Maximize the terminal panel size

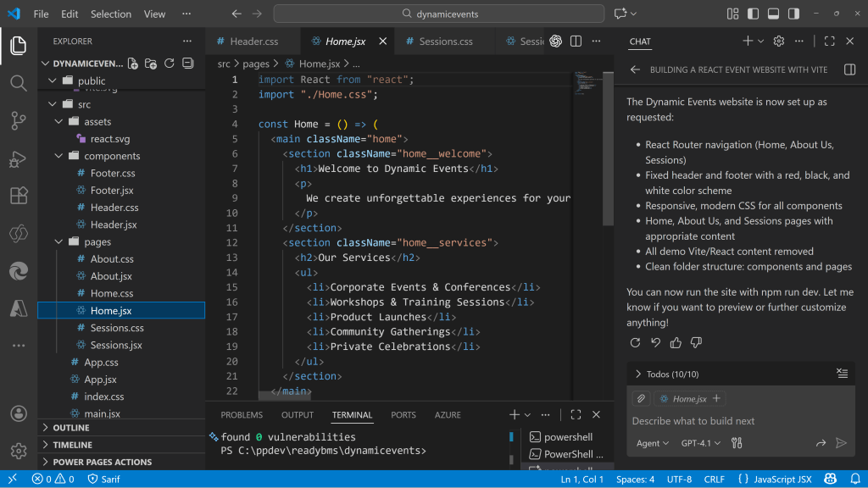click(576, 415)
